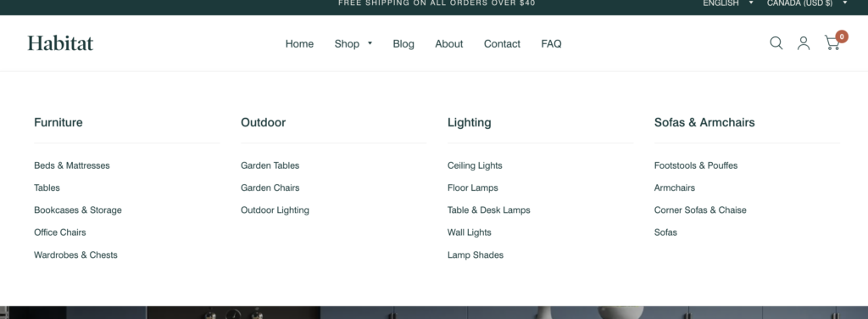Open the Blog menu item
This screenshot has height=319, width=868.
tap(403, 44)
